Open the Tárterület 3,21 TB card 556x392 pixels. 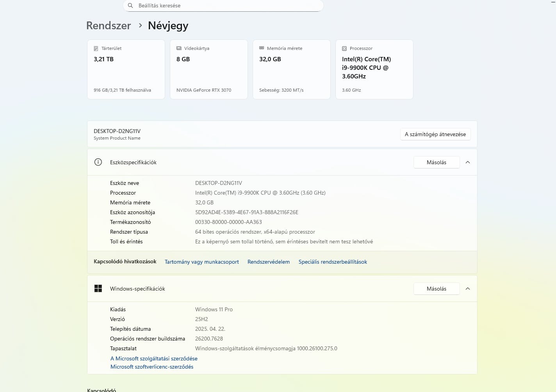[x=126, y=69]
